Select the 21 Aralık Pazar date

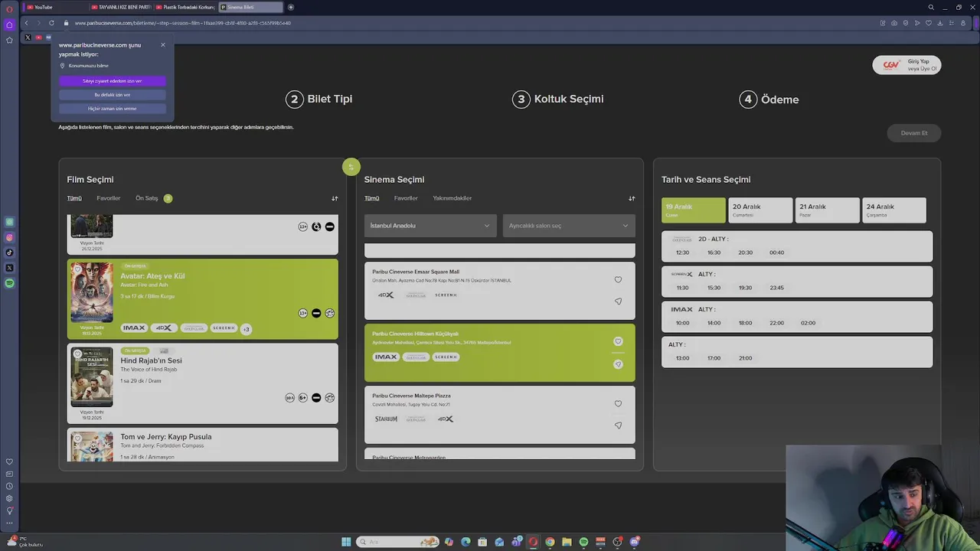[827, 210]
